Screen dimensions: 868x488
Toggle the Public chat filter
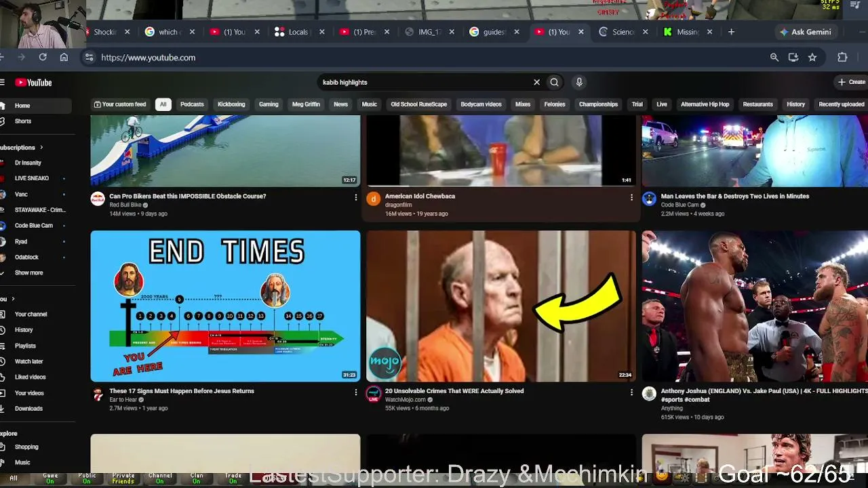[x=87, y=479]
